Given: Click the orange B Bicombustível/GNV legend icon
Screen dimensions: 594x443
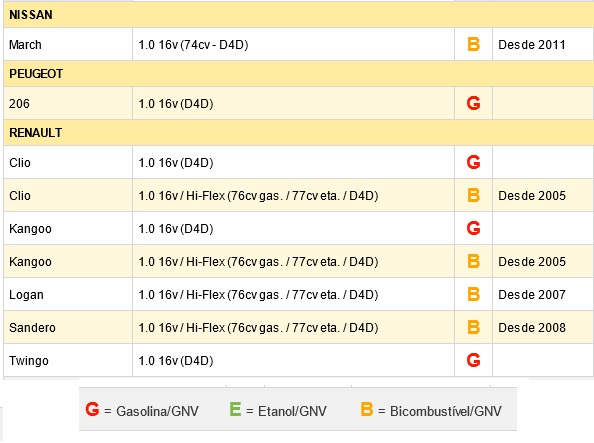Looking at the screenshot, I should (x=367, y=409).
